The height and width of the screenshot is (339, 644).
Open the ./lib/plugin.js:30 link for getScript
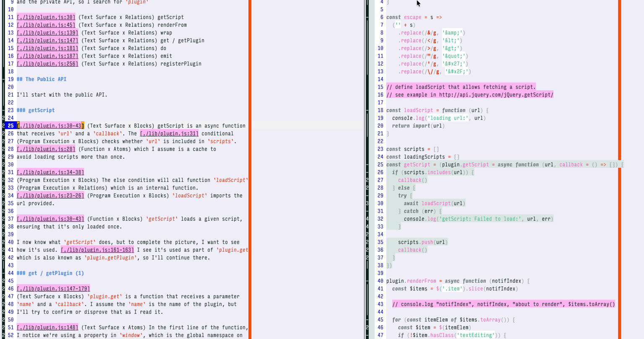pyautogui.click(x=46, y=17)
